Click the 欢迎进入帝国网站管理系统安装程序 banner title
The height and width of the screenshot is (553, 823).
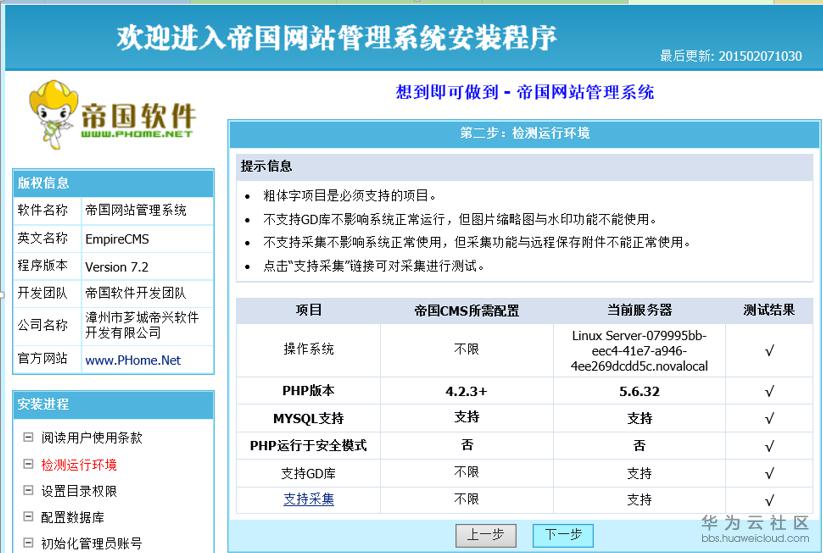pos(336,38)
